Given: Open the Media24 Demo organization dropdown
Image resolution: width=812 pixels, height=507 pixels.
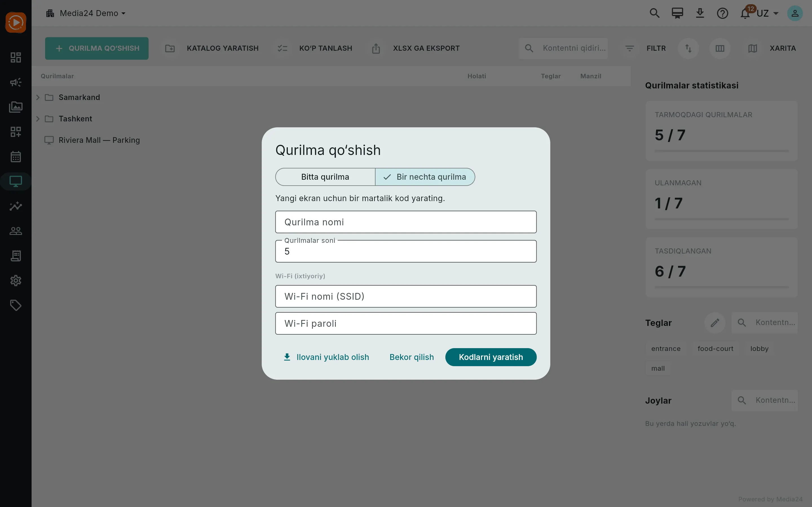Looking at the screenshot, I should [x=86, y=14].
